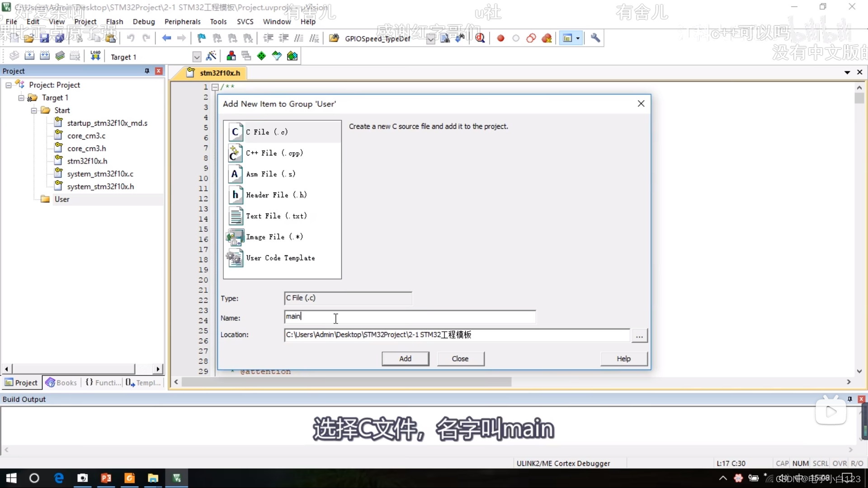Viewport: 868px width, 488px height.
Task: Click the Configuration wrench icon
Action: (x=595, y=38)
